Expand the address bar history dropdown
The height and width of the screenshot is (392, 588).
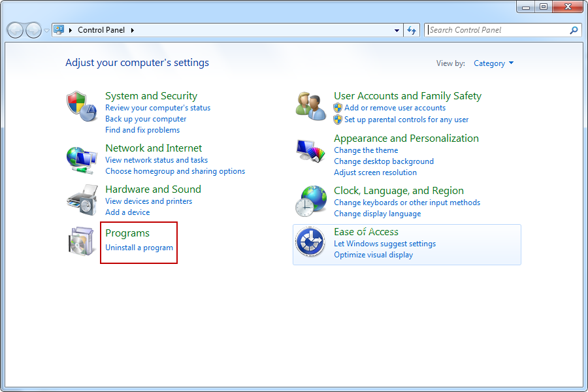[397, 31]
